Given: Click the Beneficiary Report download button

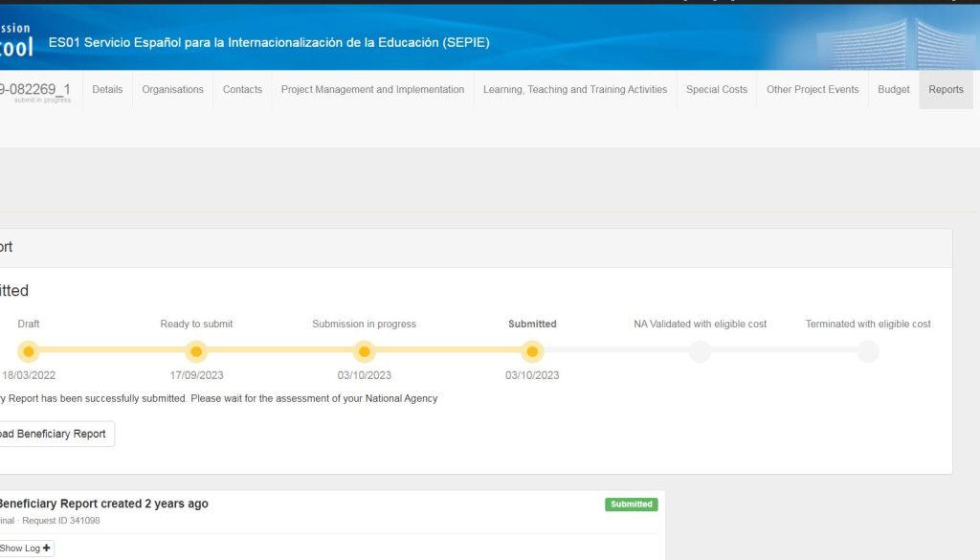Looking at the screenshot, I should [56, 434].
